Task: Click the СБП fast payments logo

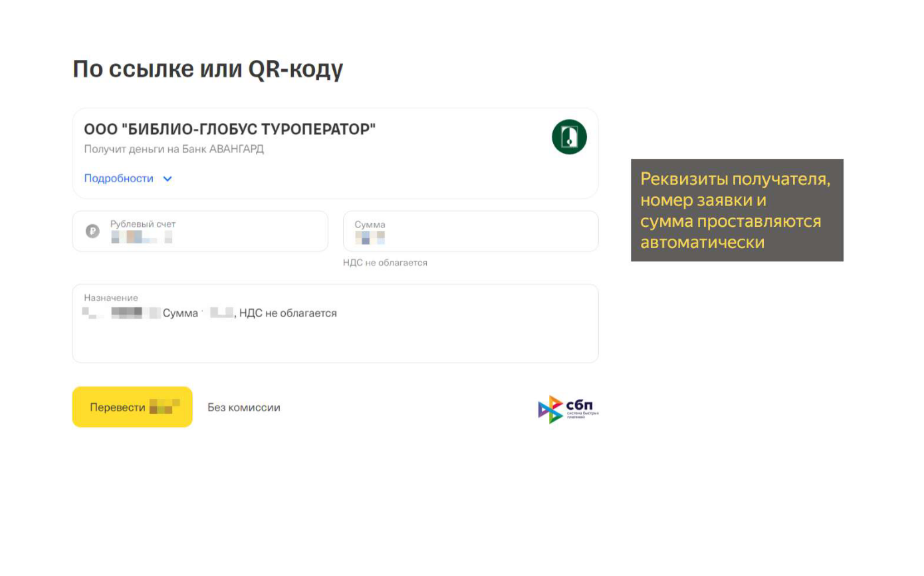Action: pos(568,409)
